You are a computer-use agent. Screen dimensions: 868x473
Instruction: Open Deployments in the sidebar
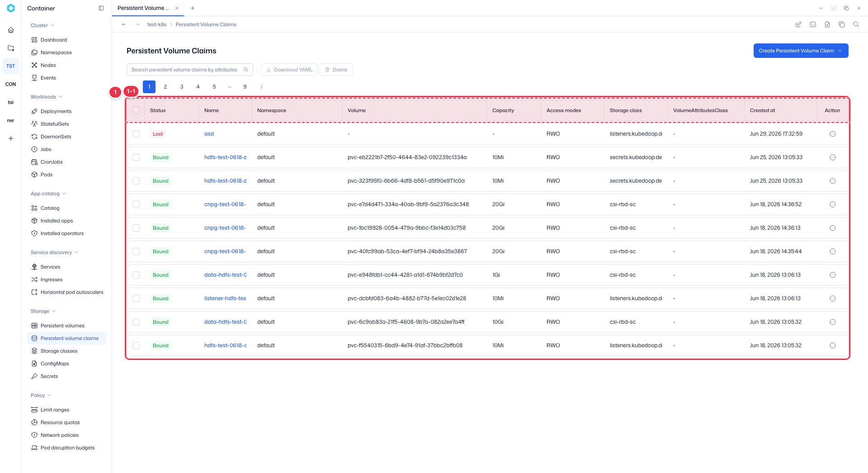click(x=56, y=111)
